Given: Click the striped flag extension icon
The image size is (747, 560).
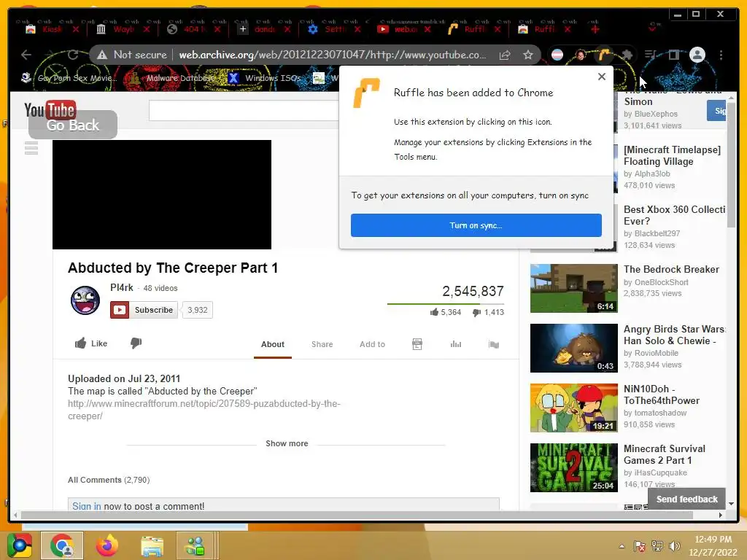Looking at the screenshot, I should coord(557,55).
